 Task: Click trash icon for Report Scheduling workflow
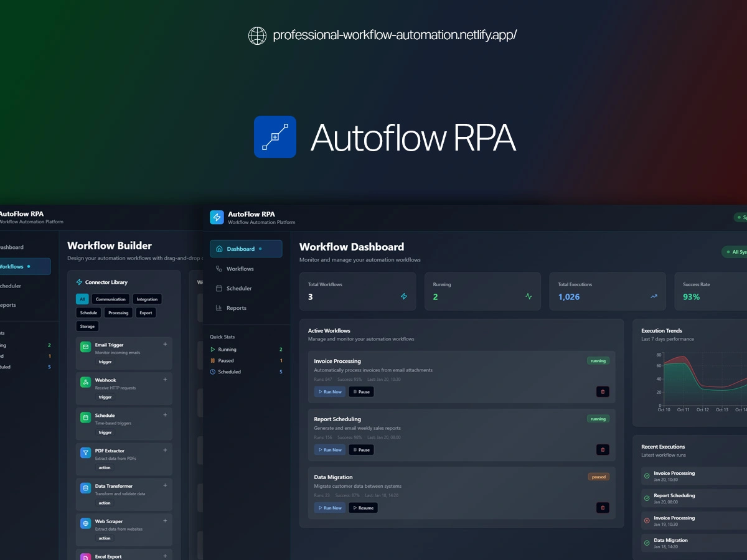click(603, 450)
